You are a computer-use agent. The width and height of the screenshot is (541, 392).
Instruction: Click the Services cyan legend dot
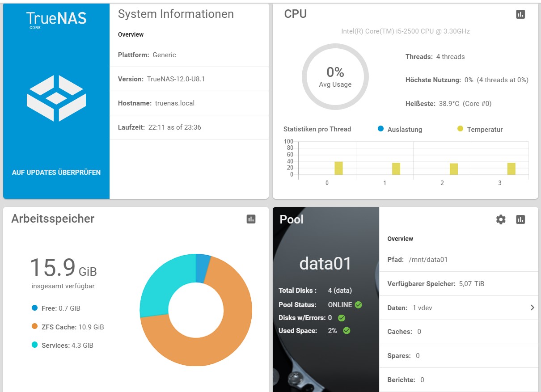click(35, 345)
